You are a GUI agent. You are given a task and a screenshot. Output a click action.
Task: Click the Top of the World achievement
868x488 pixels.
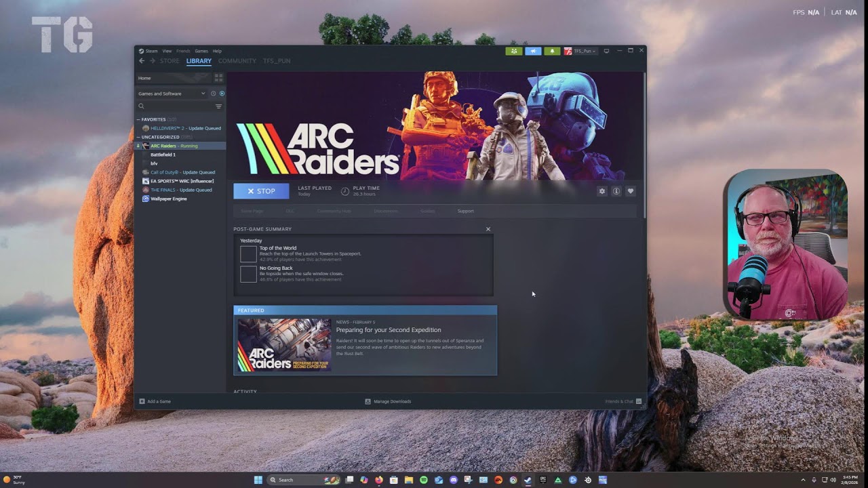[x=363, y=253]
